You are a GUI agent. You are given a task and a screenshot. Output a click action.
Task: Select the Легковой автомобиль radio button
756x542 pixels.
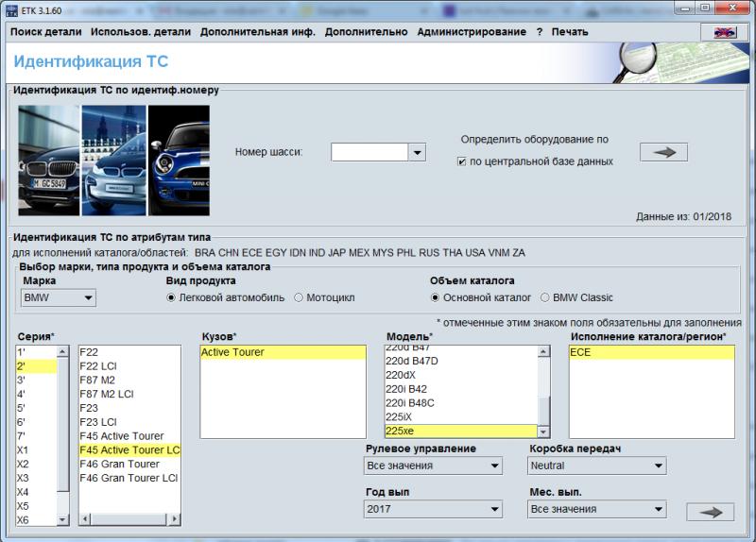coord(171,297)
